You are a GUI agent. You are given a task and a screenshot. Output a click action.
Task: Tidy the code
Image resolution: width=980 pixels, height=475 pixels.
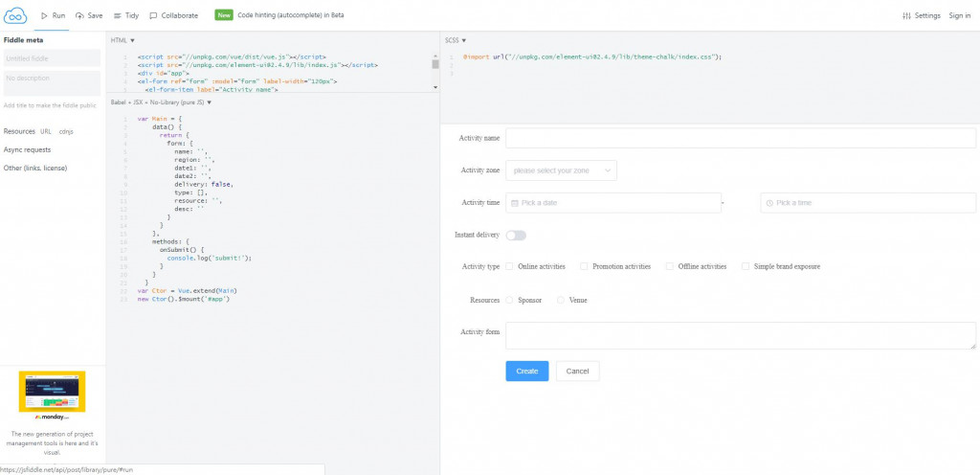[126, 15]
